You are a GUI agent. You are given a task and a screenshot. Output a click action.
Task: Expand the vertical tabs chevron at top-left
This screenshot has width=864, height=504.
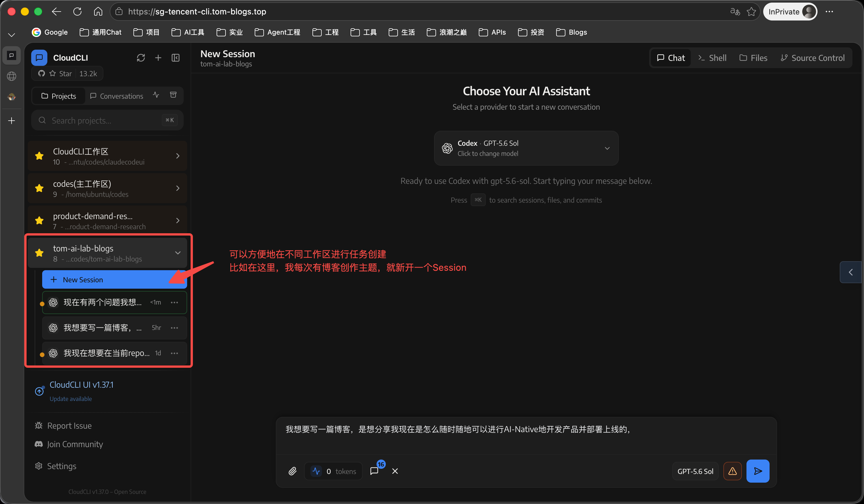pyautogui.click(x=12, y=35)
